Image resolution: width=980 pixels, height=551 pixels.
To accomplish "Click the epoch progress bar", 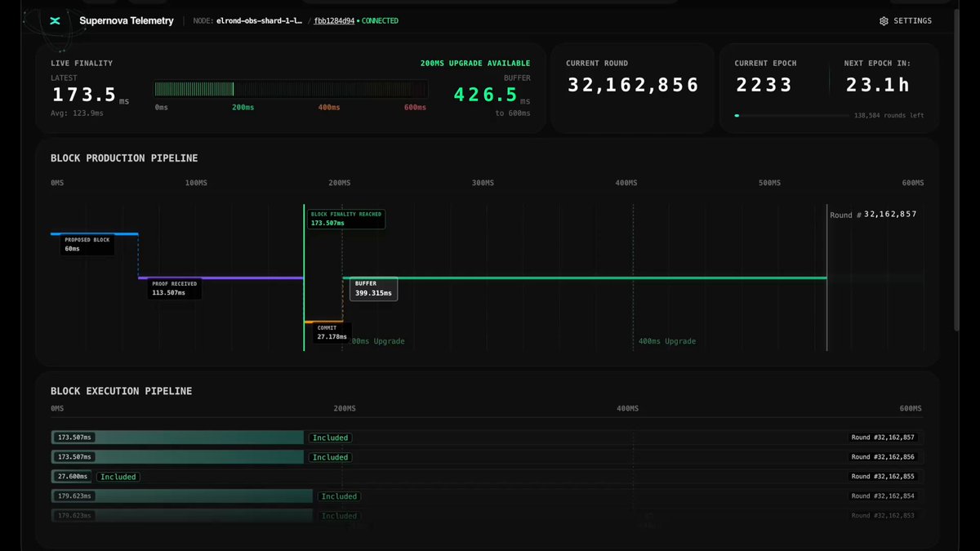I will coord(791,116).
